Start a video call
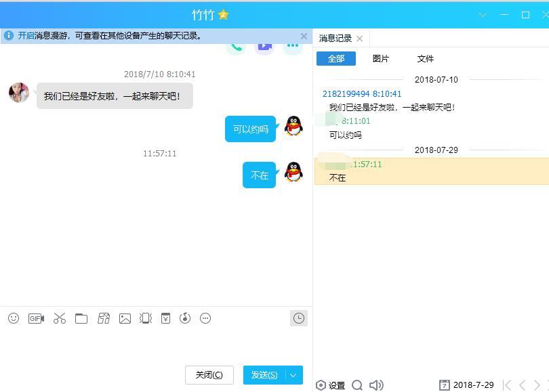This screenshot has height=392, width=549. (264, 47)
